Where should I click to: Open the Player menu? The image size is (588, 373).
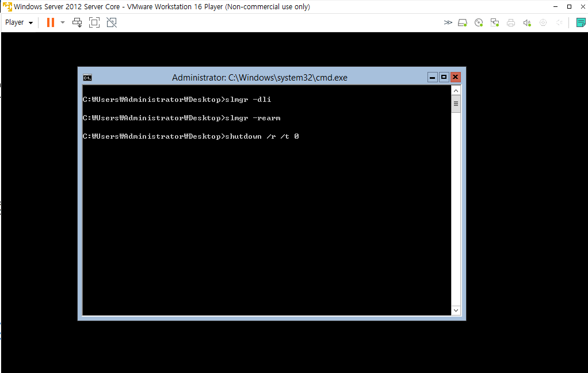[19, 22]
